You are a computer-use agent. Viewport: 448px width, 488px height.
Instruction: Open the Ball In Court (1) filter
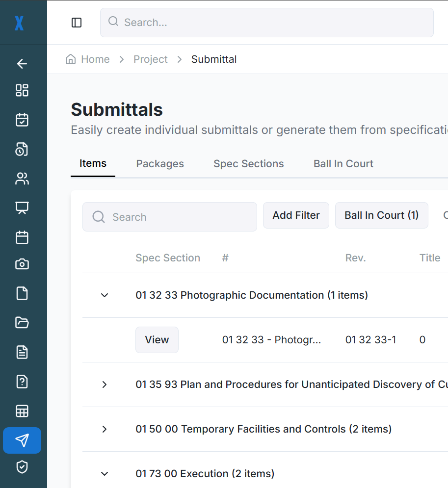click(x=381, y=215)
